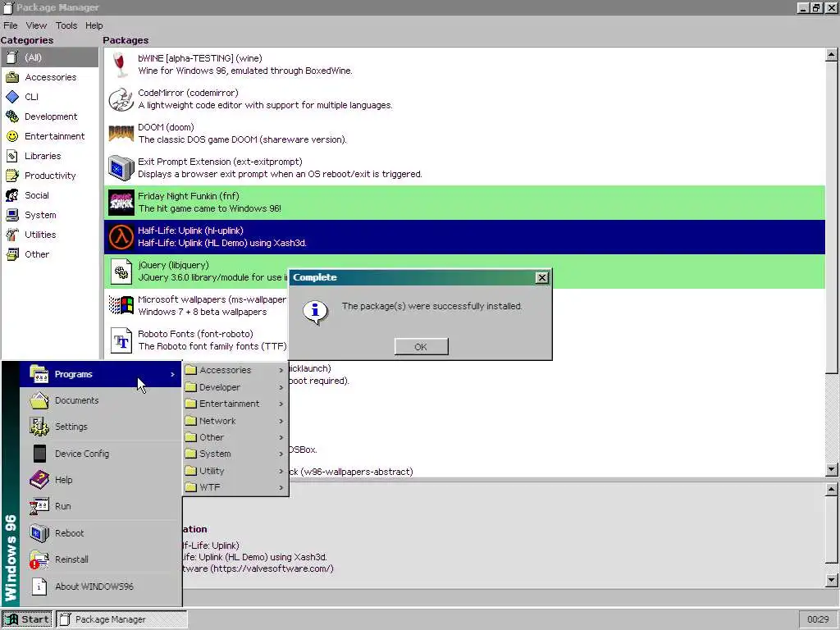Switch to Package Manager taskbar button
The width and height of the screenshot is (840, 630).
[x=121, y=619]
